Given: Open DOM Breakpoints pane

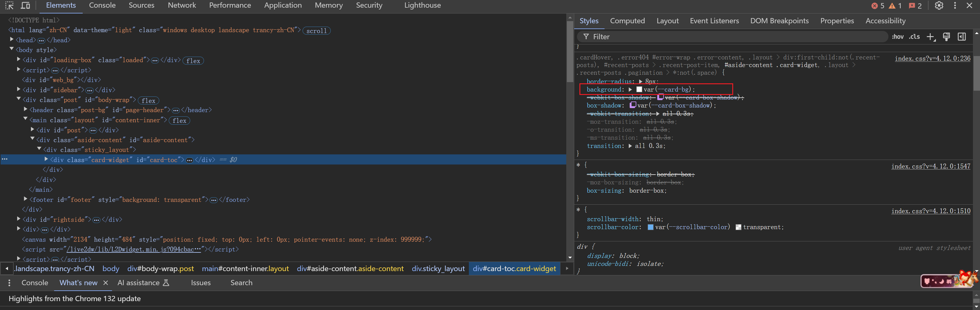Looking at the screenshot, I should pyautogui.click(x=779, y=21).
